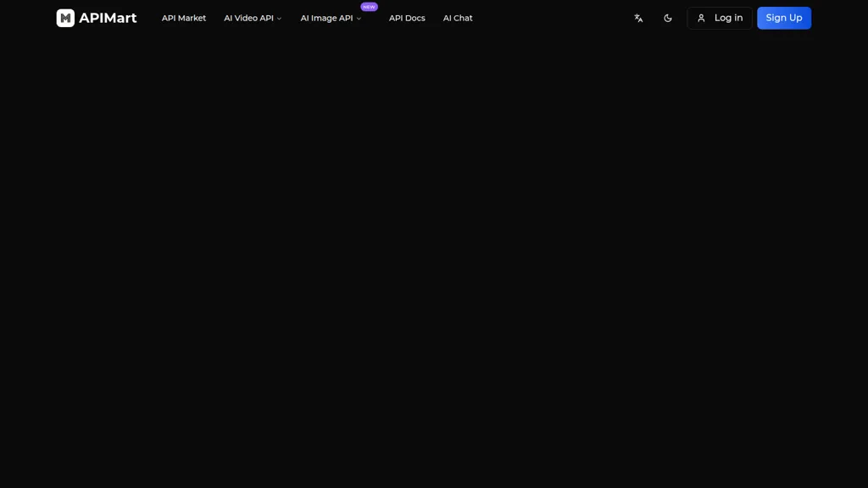Open the API Market page
868x488 pixels.
(184, 19)
